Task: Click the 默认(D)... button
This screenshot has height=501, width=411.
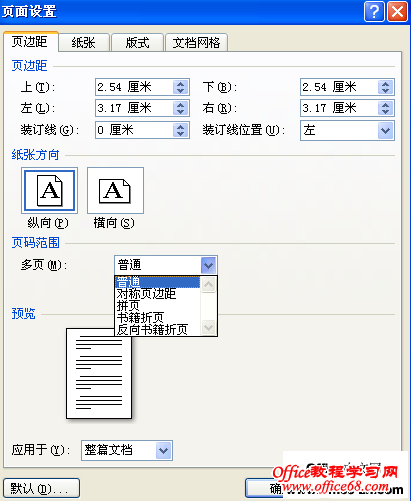Action: pyautogui.click(x=41, y=488)
